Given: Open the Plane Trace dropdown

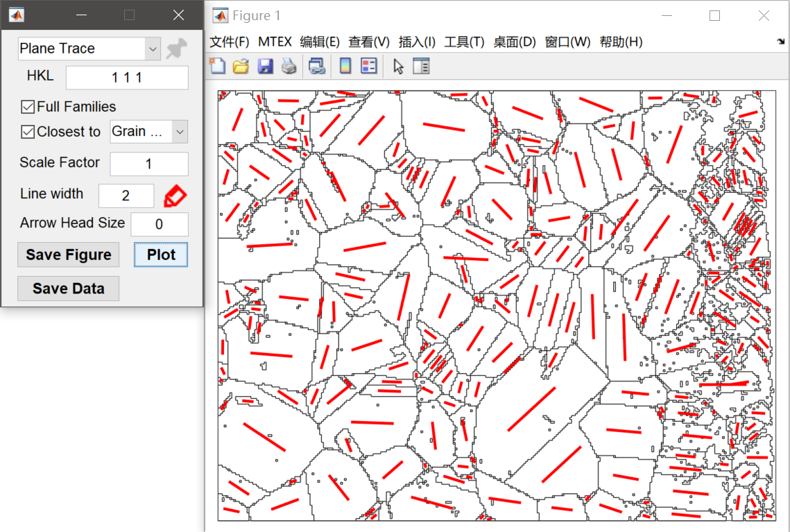Looking at the screenshot, I should pos(153,49).
